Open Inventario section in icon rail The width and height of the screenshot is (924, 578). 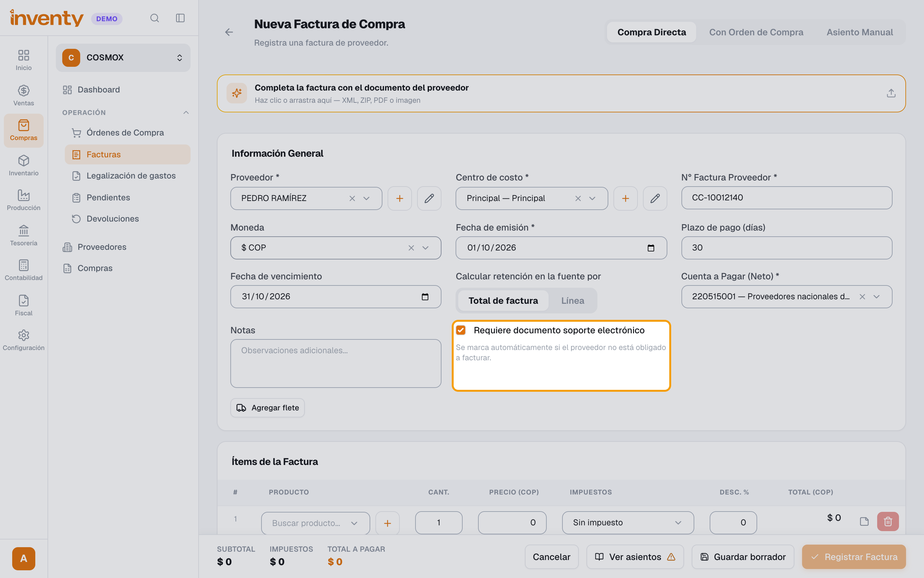(24, 165)
